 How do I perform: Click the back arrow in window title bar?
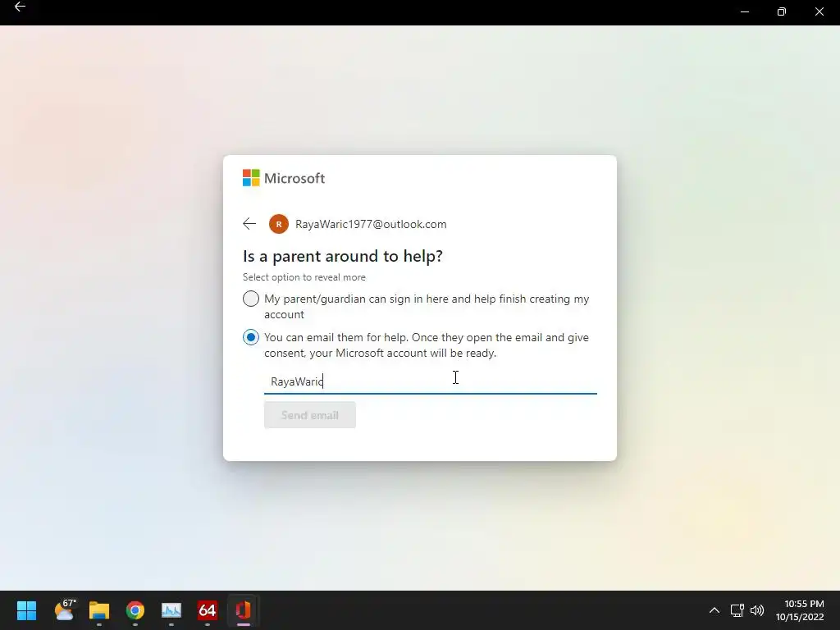point(20,7)
